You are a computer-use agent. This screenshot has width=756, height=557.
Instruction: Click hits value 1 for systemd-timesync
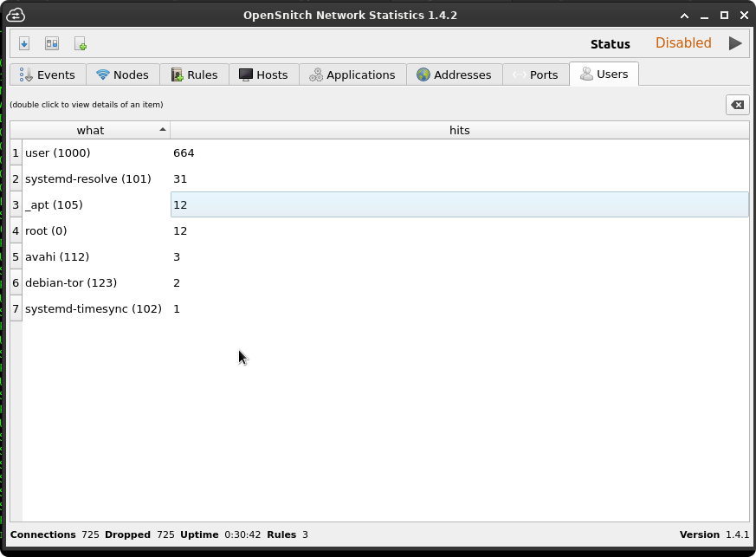coord(177,309)
